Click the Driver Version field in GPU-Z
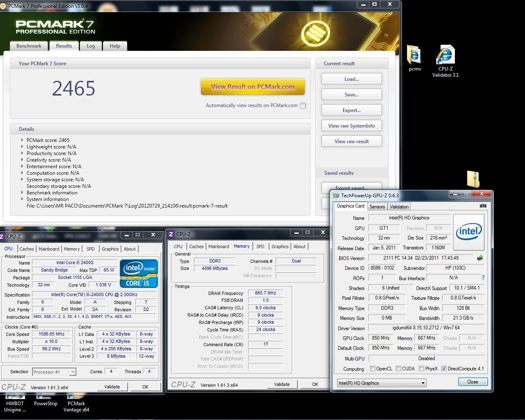Image resolution: width=525 pixels, height=420 pixels. (426, 328)
